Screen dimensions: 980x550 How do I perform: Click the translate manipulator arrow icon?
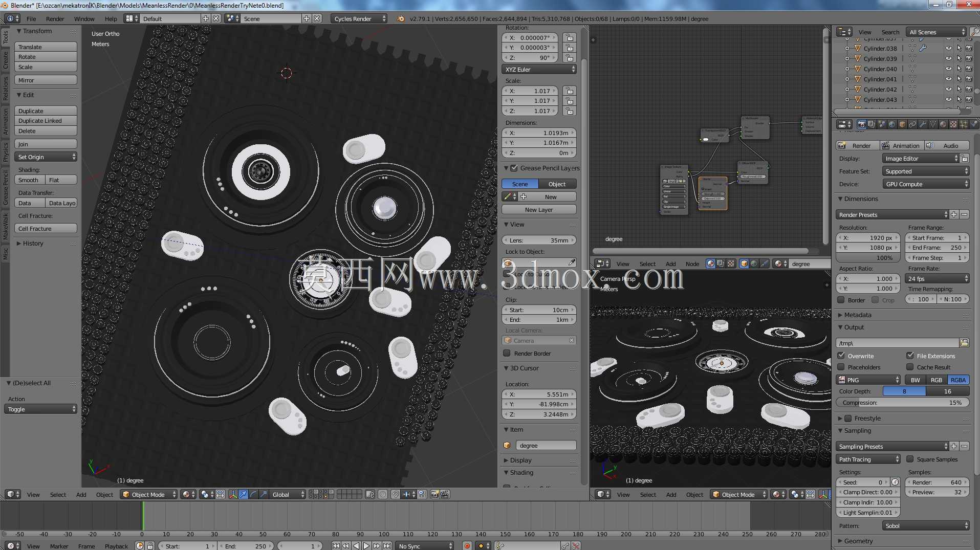coord(244,494)
